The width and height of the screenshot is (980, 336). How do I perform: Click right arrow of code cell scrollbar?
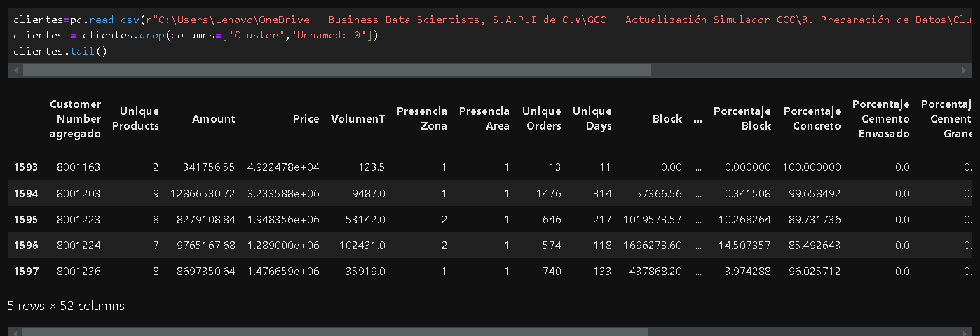[x=966, y=71]
